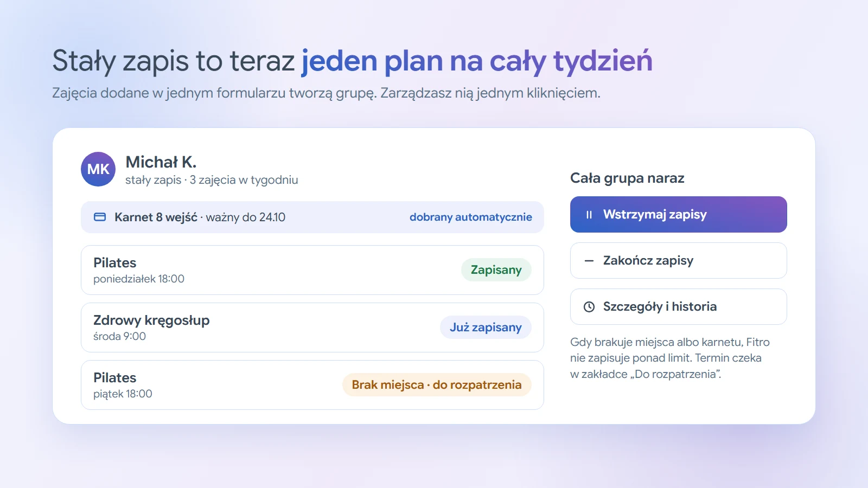The height and width of the screenshot is (488, 868).
Task: Select the Pilates piątek 18:00 row
Action: coord(312,385)
